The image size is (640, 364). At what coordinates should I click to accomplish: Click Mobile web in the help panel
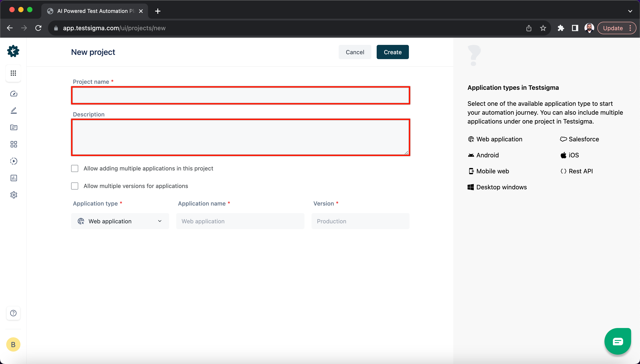pyautogui.click(x=488, y=171)
